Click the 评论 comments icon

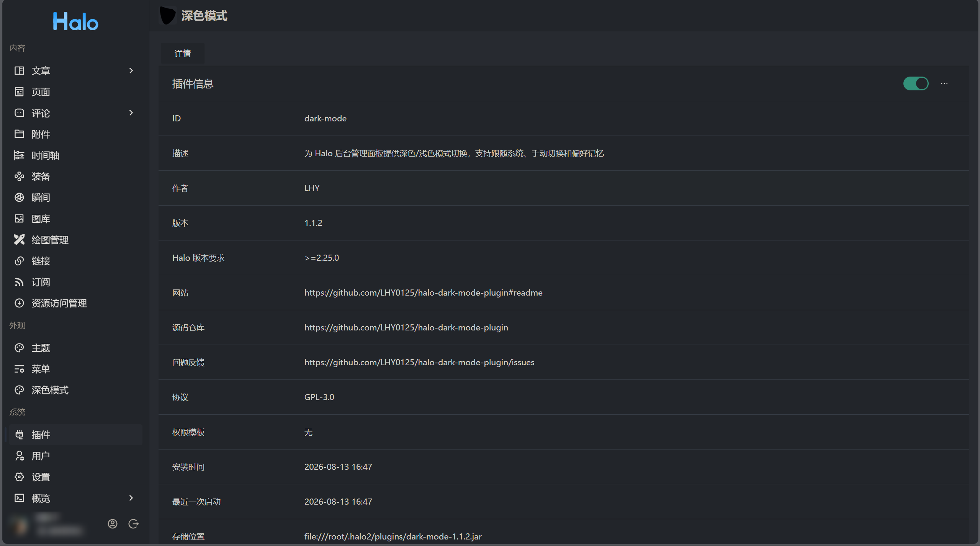[x=19, y=113]
